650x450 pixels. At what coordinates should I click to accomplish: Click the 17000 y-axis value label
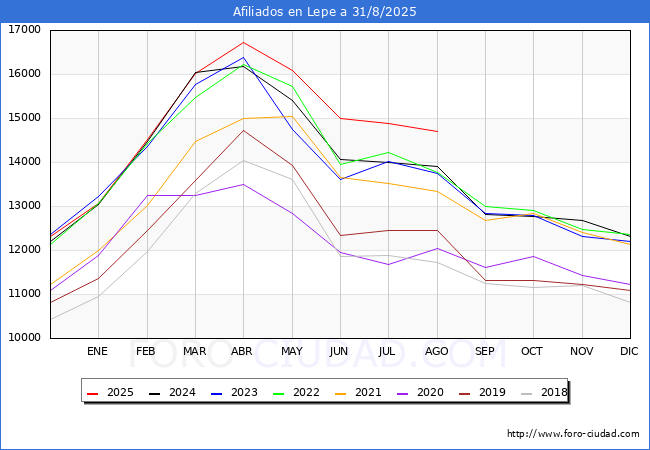(24, 29)
